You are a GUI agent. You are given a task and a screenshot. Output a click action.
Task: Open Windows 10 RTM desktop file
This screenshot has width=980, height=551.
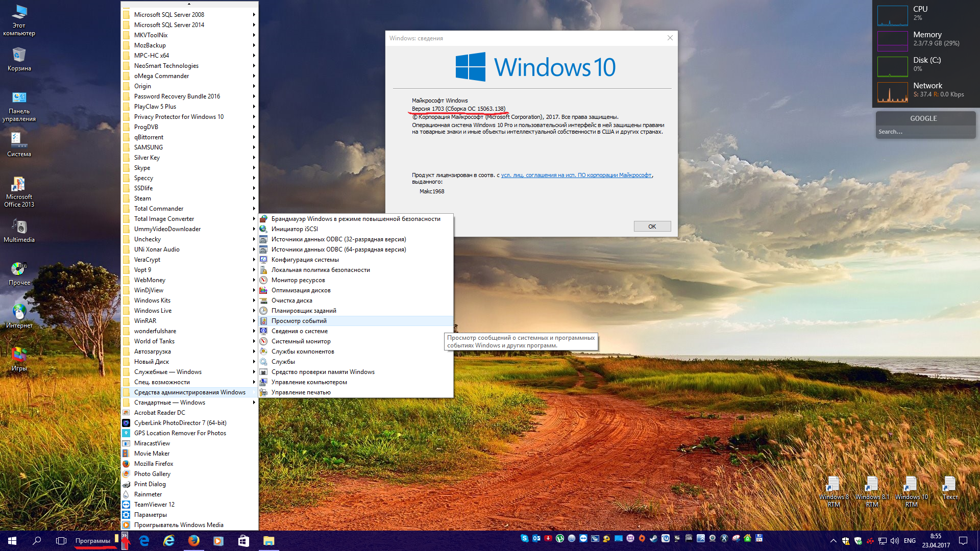[911, 492]
